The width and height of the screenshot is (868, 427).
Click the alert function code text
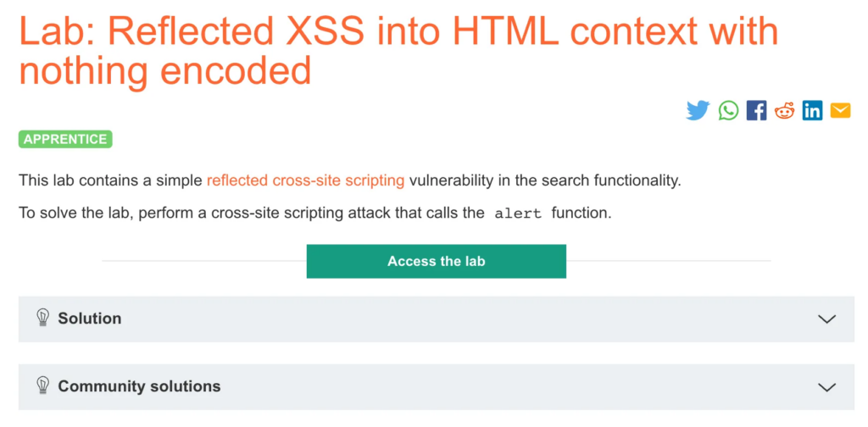pyautogui.click(x=518, y=213)
